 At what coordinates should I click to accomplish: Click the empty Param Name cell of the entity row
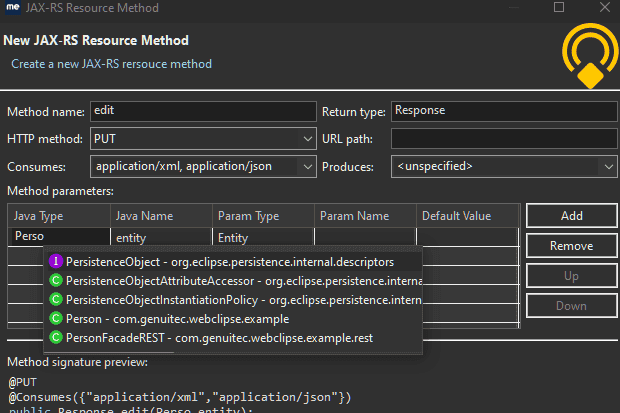tap(365, 237)
